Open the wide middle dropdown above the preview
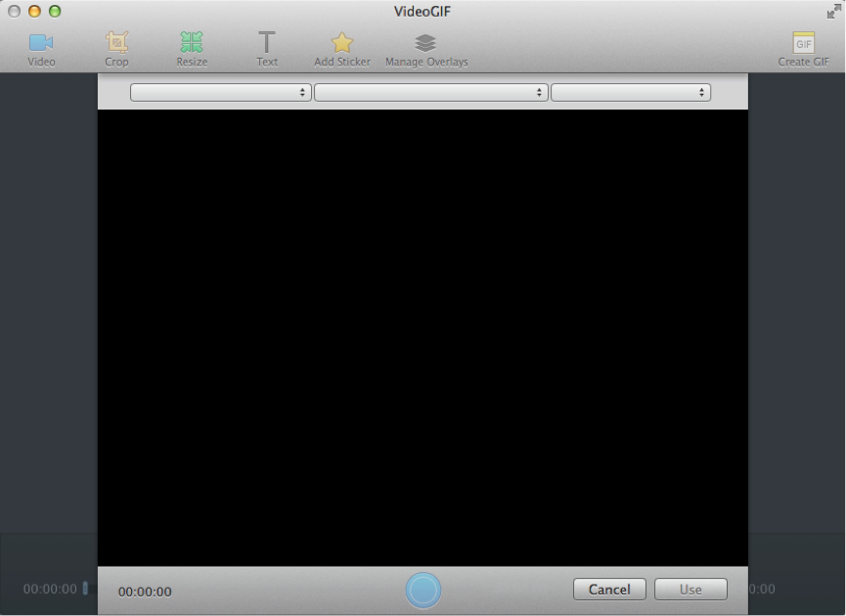Screen dimensions: 846x616 [430, 92]
